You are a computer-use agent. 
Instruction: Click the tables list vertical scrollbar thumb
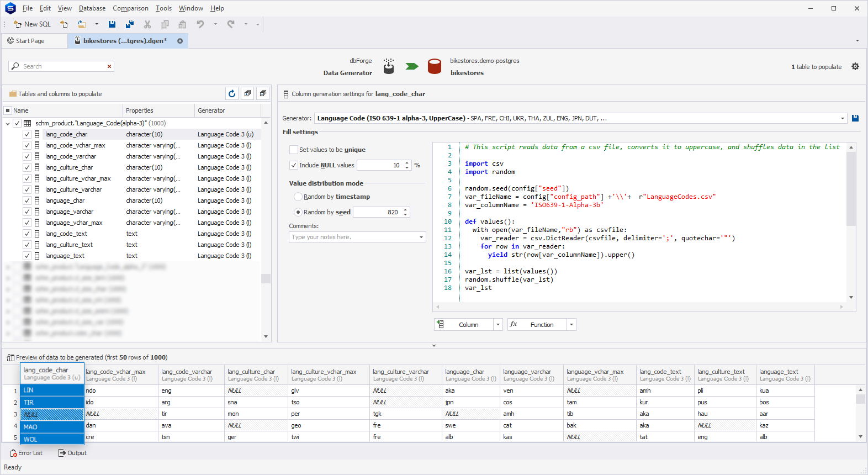pos(266,278)
